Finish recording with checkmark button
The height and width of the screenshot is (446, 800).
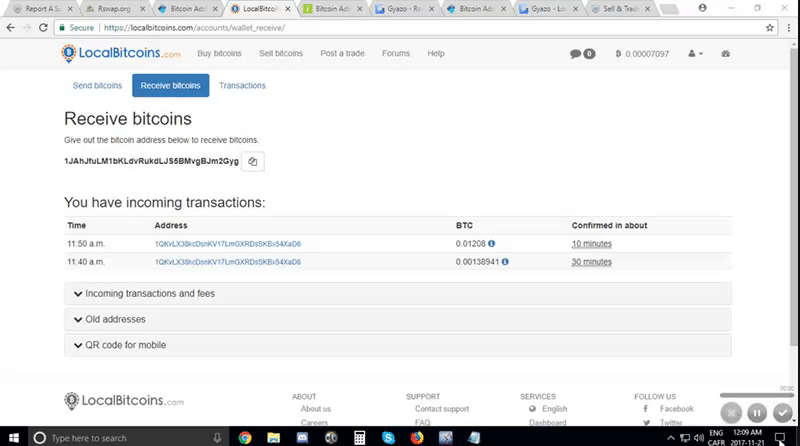click(783, 413)
